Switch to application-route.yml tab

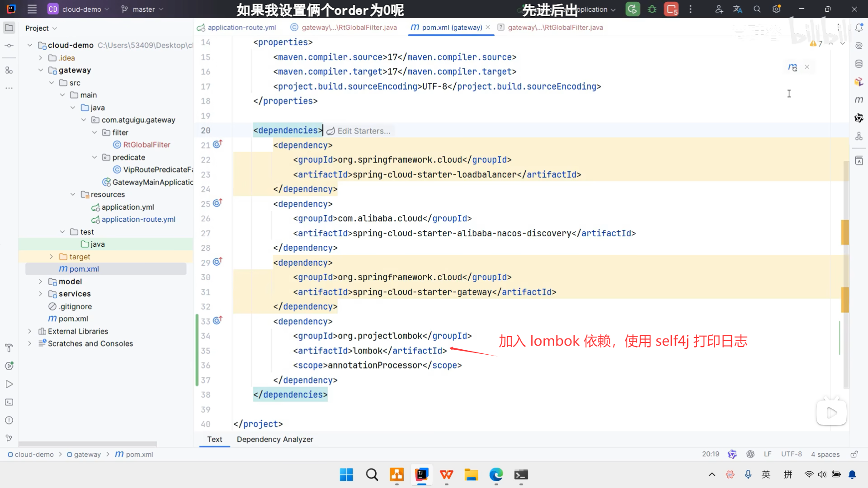coord(241,28)
